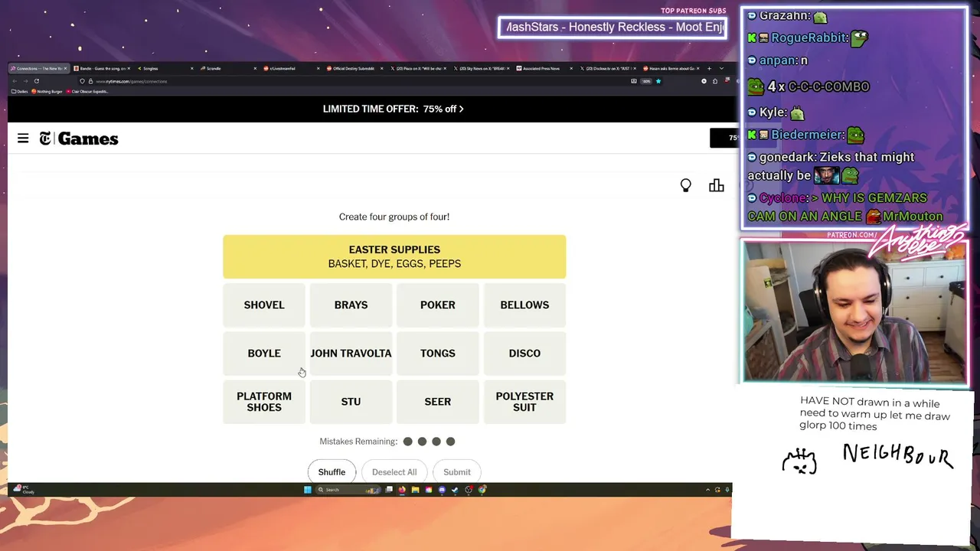Open a new browser tab
The width and height of the screenshot is (980, 551).
[709, 68]
